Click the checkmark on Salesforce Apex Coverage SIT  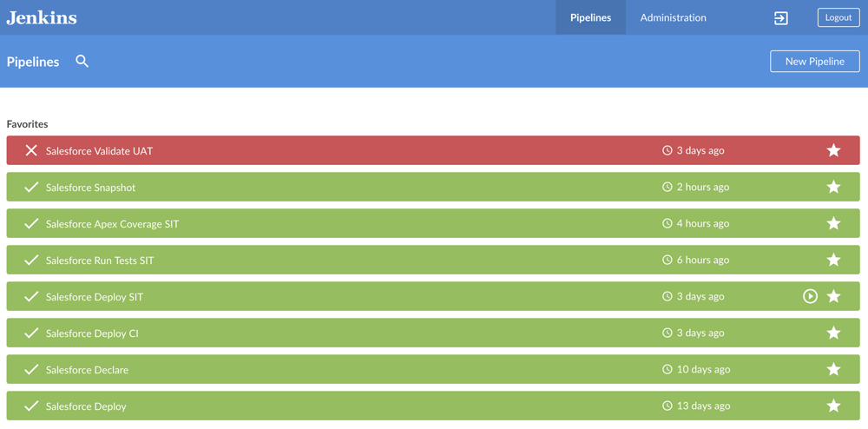tap(31, 224)
